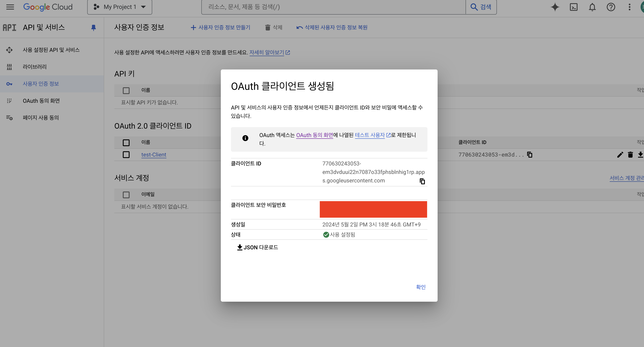Open the My Project 1 dropdown
644x347 pixels.
click(119, 7)
